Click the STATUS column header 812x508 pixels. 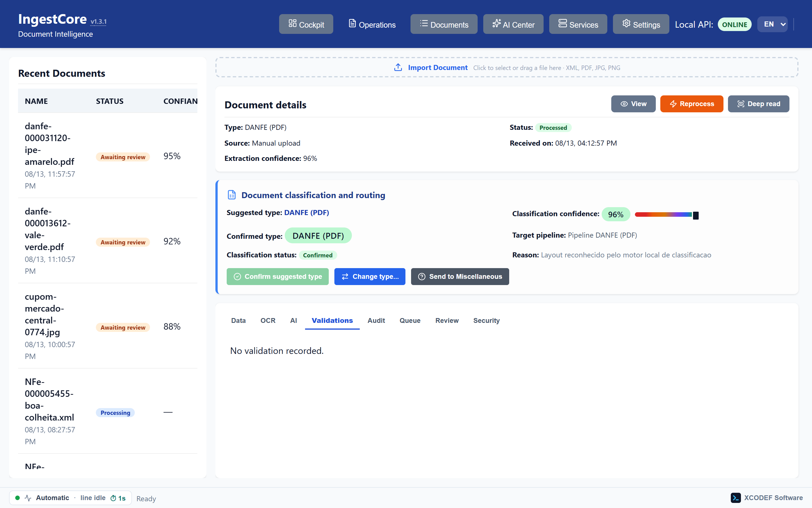click(110, 101)
